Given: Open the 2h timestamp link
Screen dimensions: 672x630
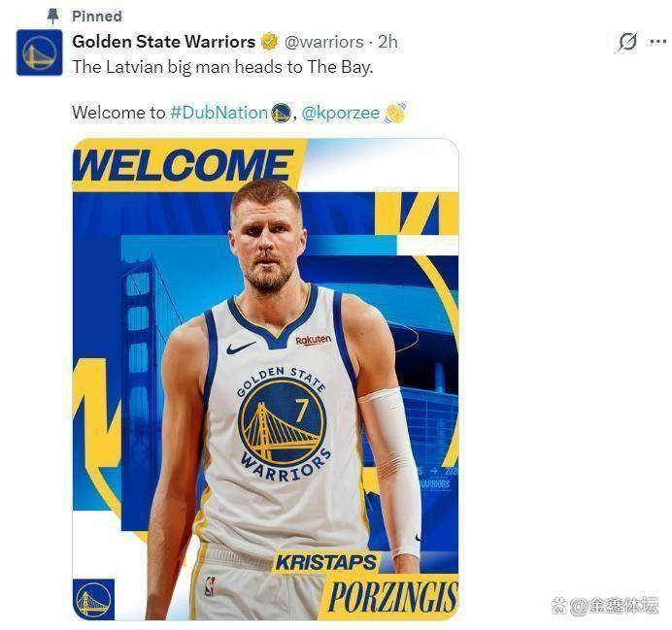Looking at the screenshot, I should tap(387, 42).
